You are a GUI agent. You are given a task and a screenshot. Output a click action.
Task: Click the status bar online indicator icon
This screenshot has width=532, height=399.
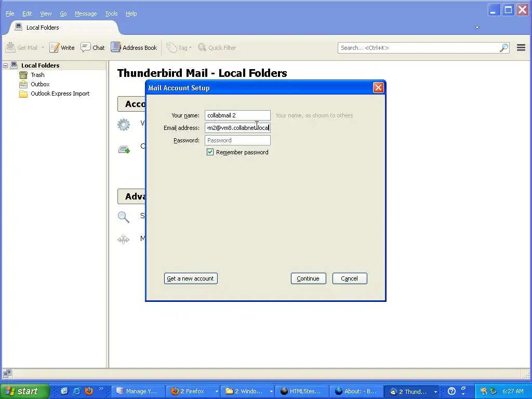[7, 374]
